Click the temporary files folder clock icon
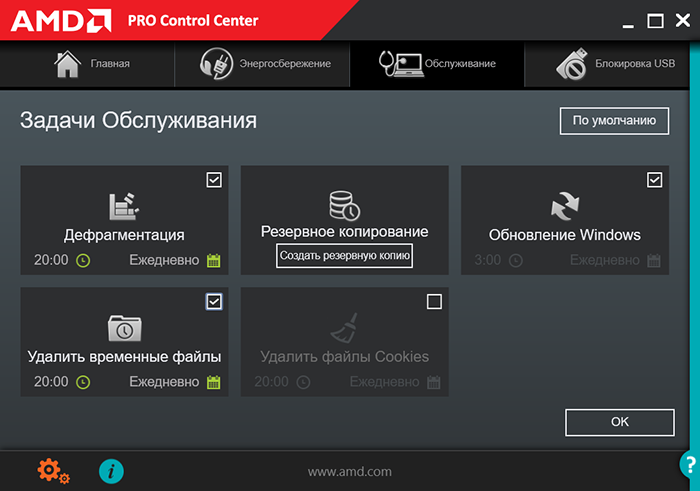This screenshot has width=700, height=491. click(125, 328)
